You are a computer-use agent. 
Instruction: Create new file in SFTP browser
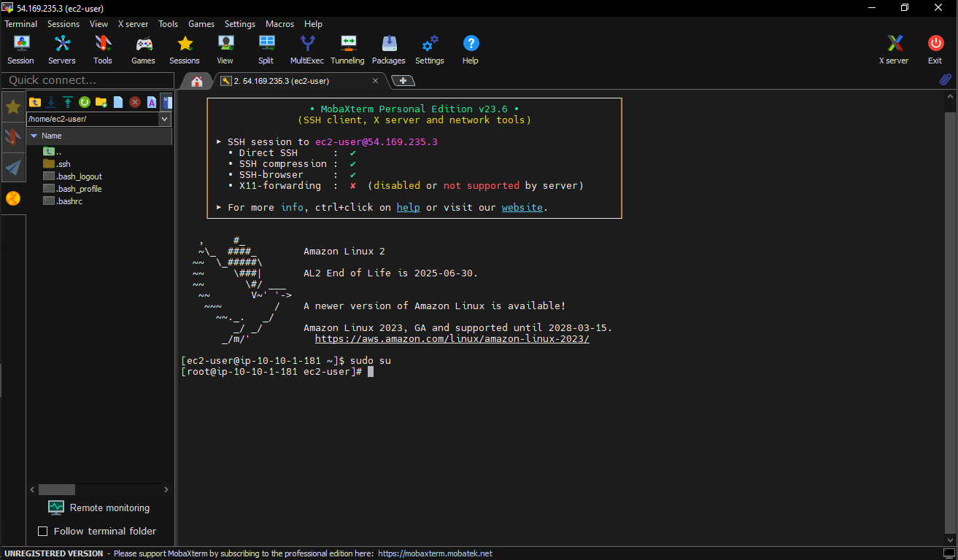(118, 102)
